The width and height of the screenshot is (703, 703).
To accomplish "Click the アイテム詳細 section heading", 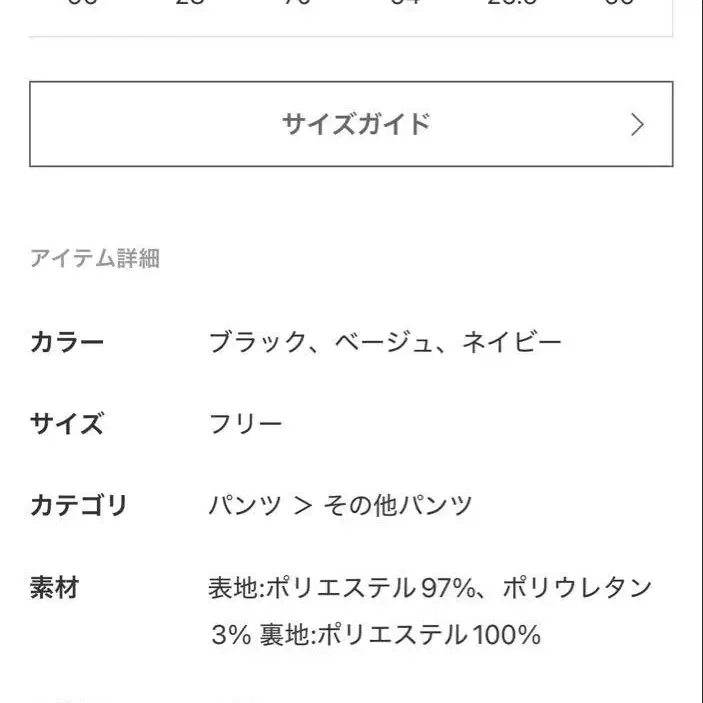I will pyautogui.click(x=95, y=259).
